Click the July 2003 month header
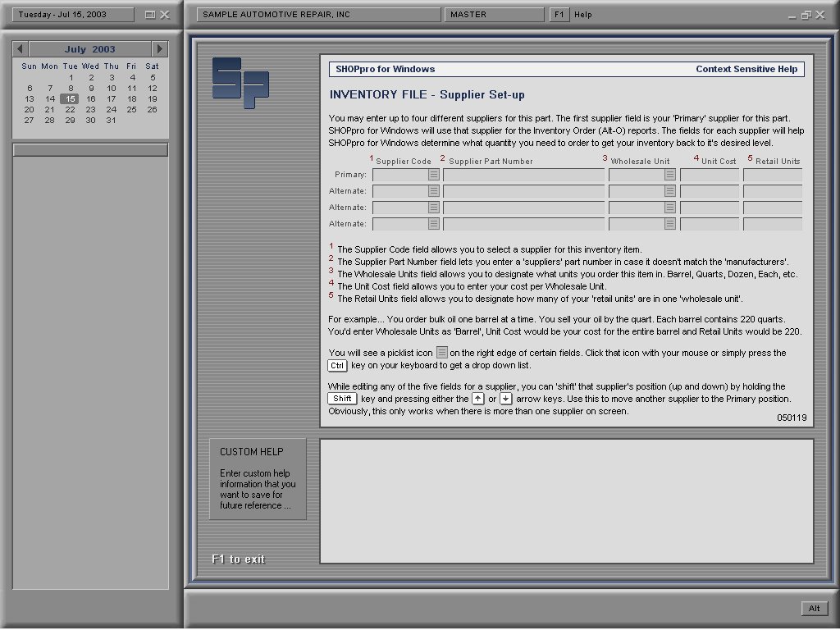This screenshot has height=630, width=840. click(x=90, y=48)
